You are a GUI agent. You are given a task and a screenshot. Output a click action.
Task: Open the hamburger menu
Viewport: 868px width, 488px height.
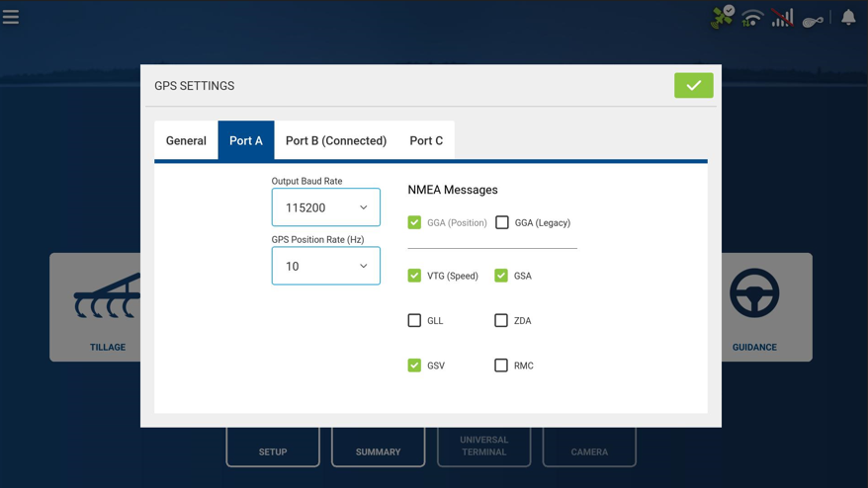(11, 17)
